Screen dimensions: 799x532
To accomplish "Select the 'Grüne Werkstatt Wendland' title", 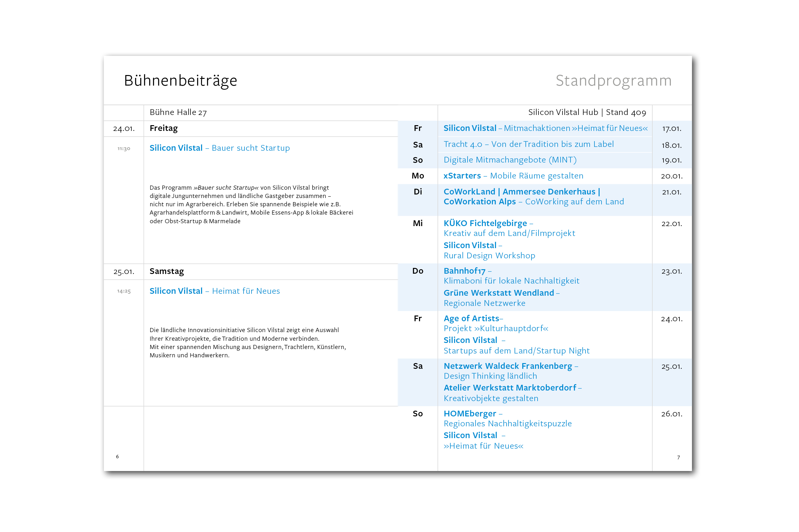I will pos(499,293).
